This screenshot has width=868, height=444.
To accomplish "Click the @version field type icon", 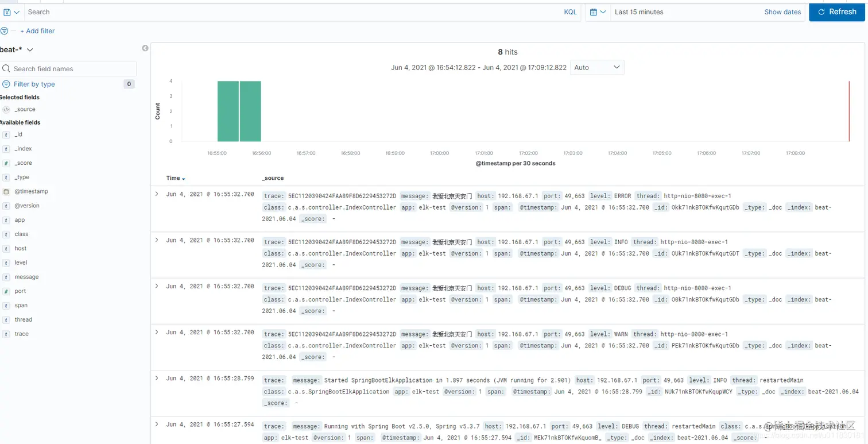I will point(6,206).
